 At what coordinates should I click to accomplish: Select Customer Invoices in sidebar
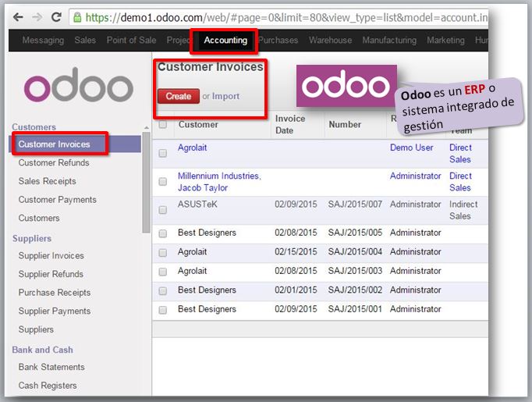click(75, 144)
